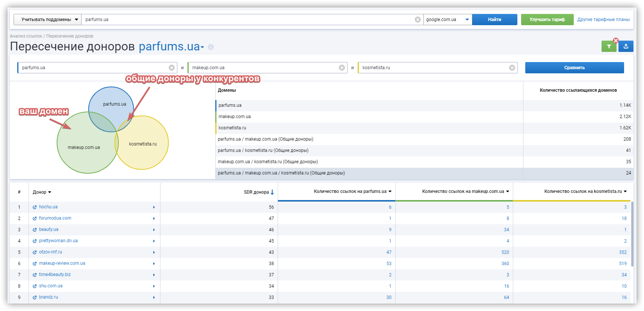
Task: Open external link icon for time4beauty.biz
Action: click(x=35, y=275)
